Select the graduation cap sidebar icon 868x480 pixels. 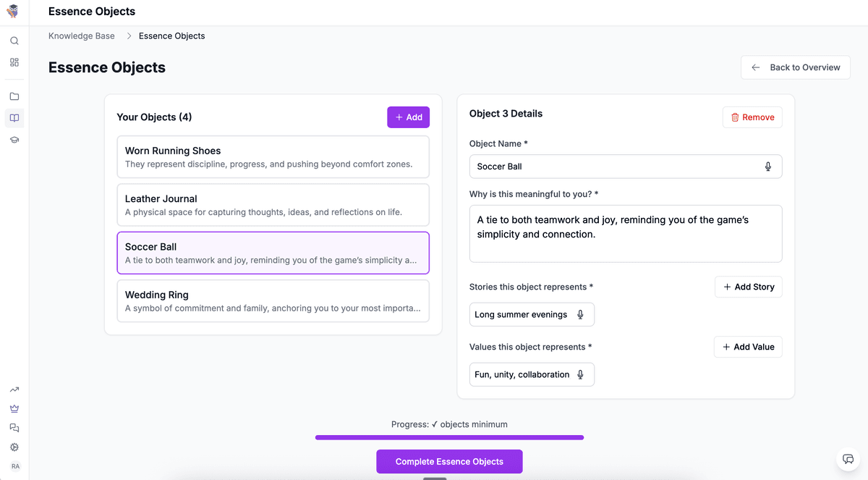coord(14,139)
